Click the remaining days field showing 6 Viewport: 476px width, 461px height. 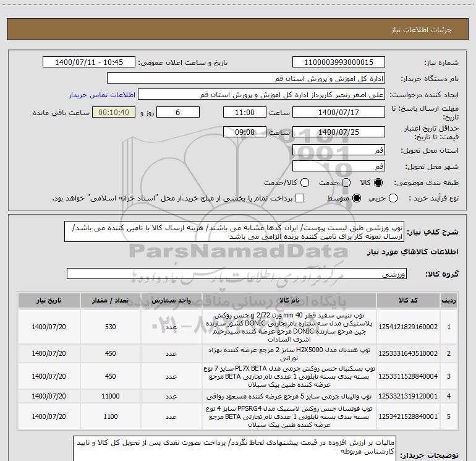[178, 112]
